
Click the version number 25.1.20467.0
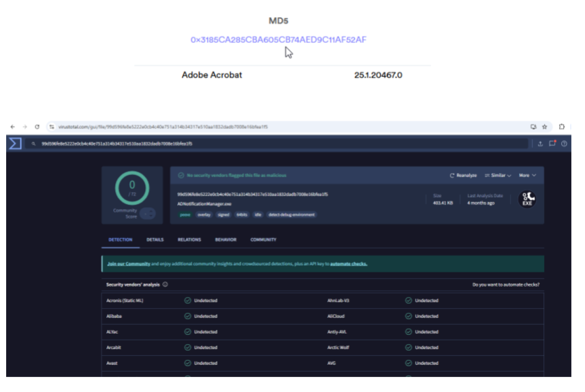[x=379, y=75]
